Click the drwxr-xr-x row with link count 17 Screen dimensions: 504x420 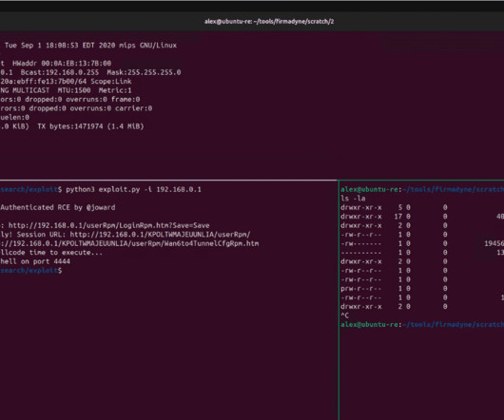click(x=422, y=217)
